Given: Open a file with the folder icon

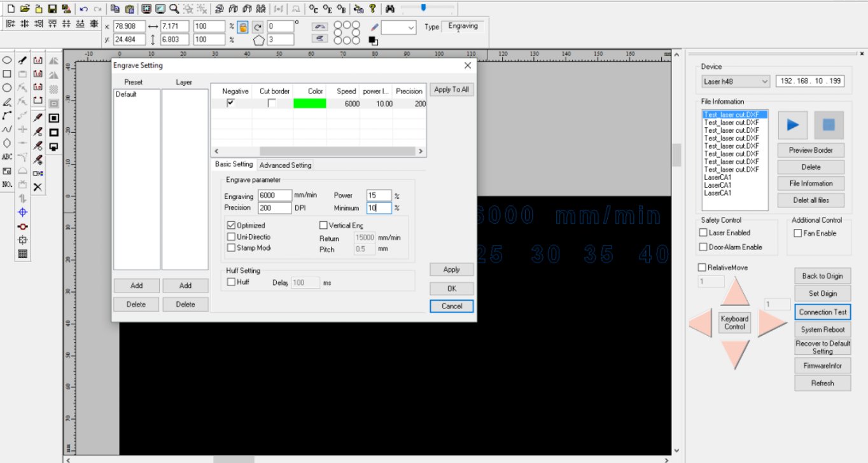Looking at the screenshot, I should click(25, 9).
